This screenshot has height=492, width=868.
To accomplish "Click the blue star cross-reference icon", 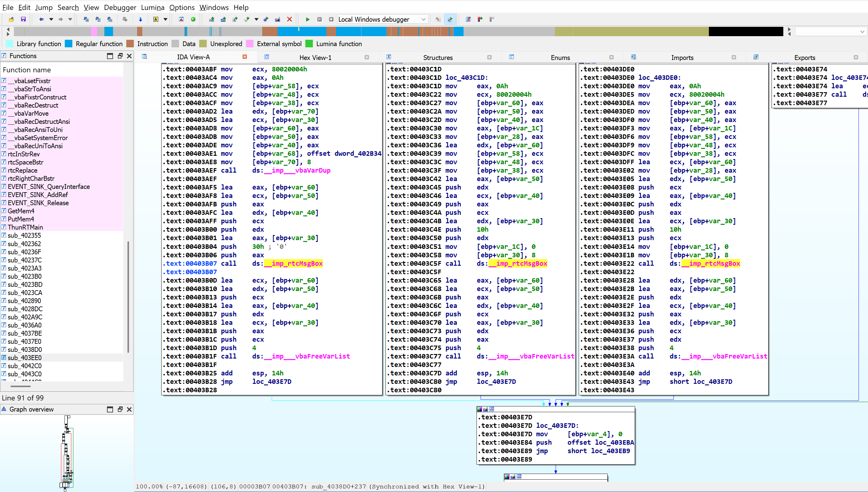I will [x=266, y=19].
